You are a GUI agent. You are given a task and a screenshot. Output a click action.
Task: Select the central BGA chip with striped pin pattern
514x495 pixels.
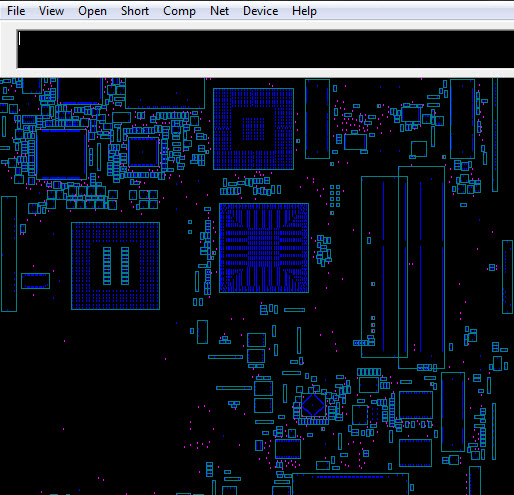(264, 248)
